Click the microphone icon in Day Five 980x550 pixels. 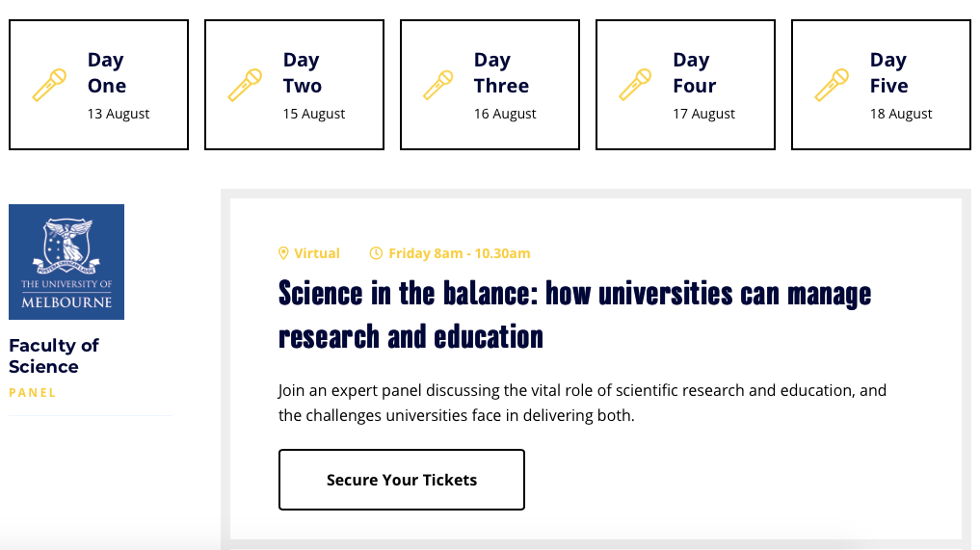click(x=832, y=85)
